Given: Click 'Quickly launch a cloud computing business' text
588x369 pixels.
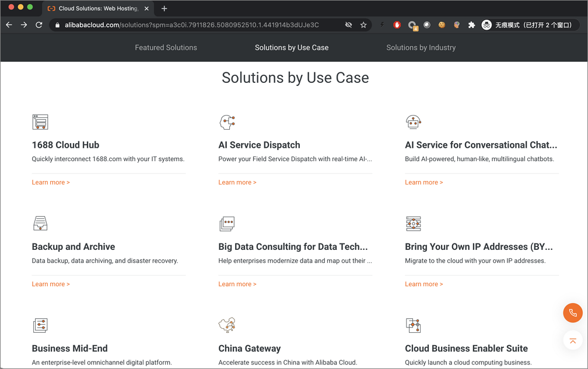Looking at the screenshot, I should coord(468,363).
